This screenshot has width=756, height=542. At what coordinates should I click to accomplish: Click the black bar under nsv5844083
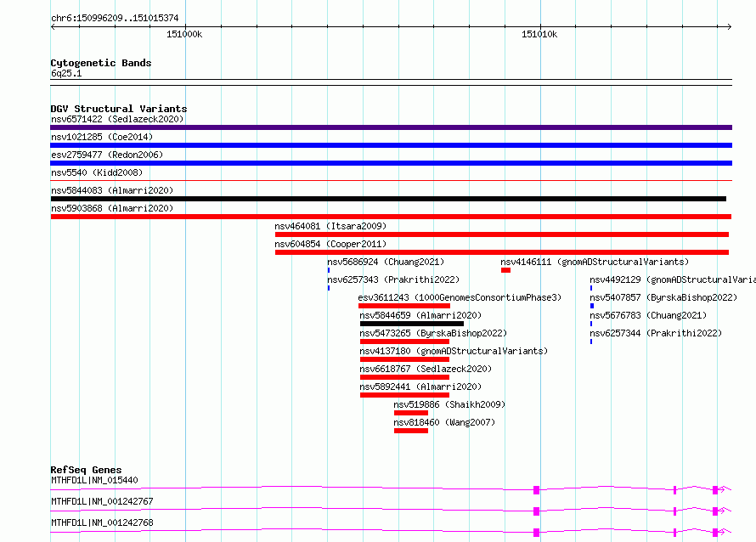[388, 199]
